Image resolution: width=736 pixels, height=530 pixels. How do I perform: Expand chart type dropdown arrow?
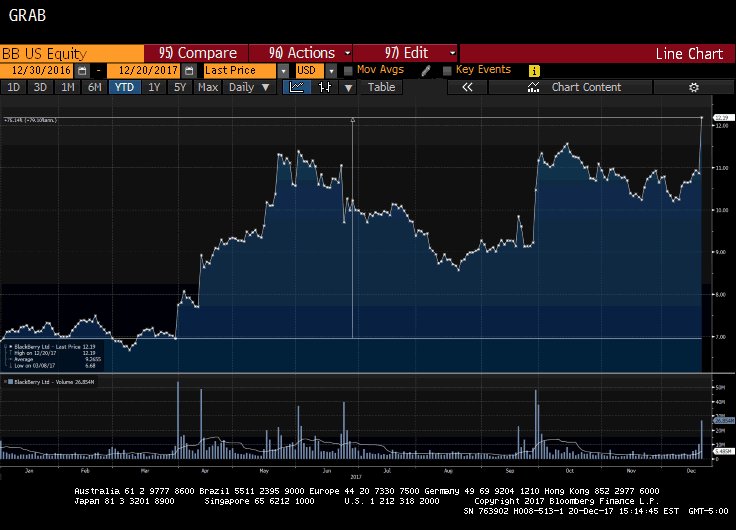tap(348, 87)
